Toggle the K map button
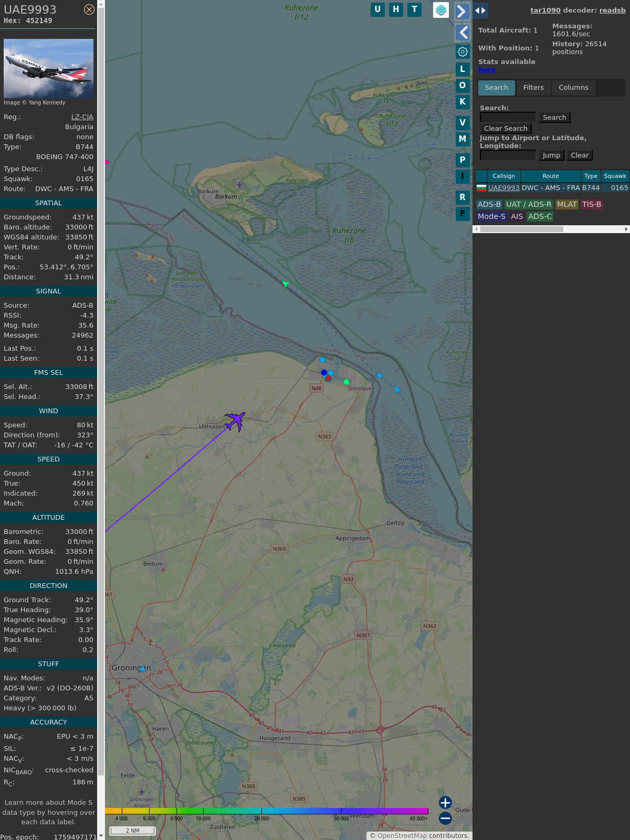 pyautogui.click(x=463, y=102)
